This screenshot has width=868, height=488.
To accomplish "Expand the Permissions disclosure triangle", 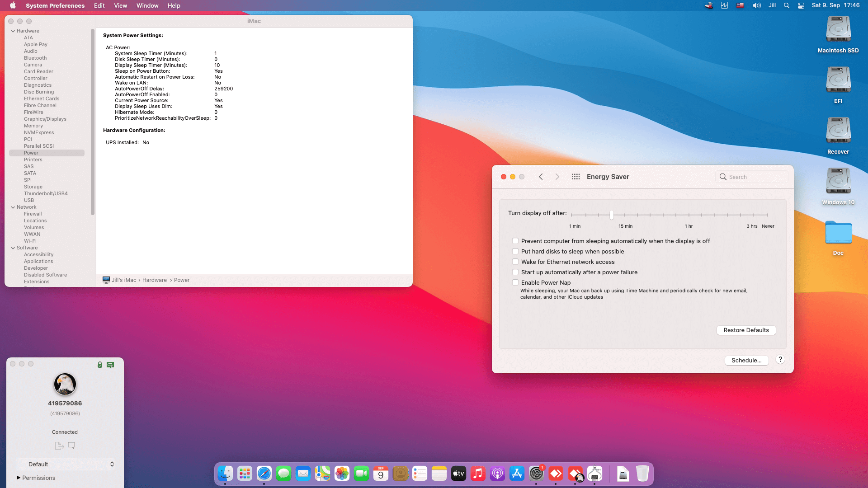I will (x=19, y=478).
